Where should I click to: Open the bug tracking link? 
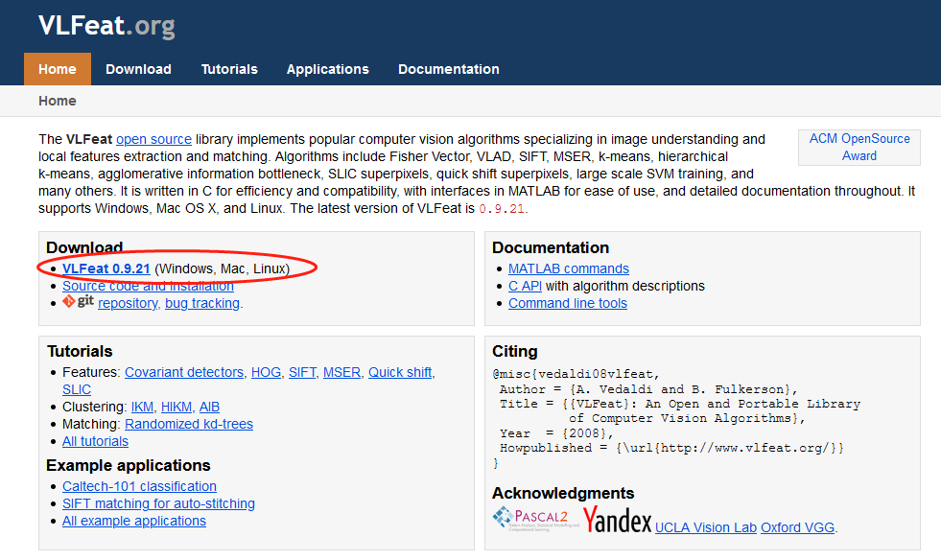[202, 304]
